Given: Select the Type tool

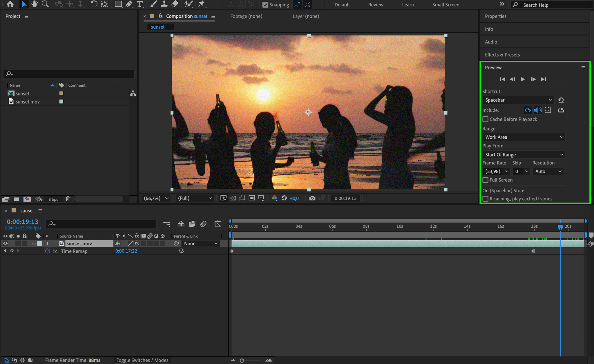Looking at the screenshot, I should point(140,4).
